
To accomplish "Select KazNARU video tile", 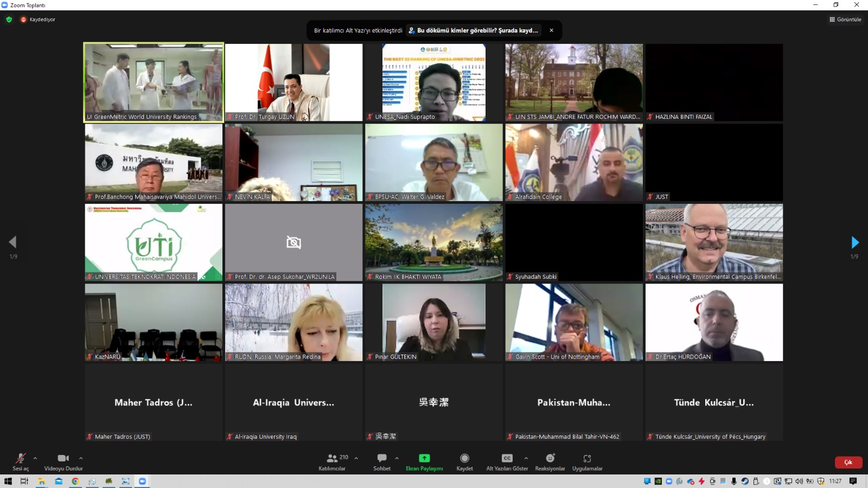I will pyautogui.click(x=154, y=323).
